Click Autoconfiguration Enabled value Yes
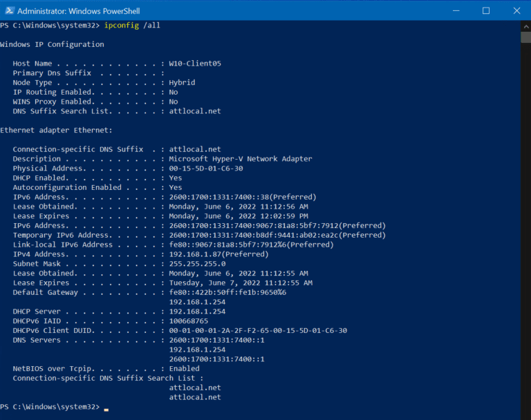Image resolution: width=531 pixels, height=420 pixels. 176,187
